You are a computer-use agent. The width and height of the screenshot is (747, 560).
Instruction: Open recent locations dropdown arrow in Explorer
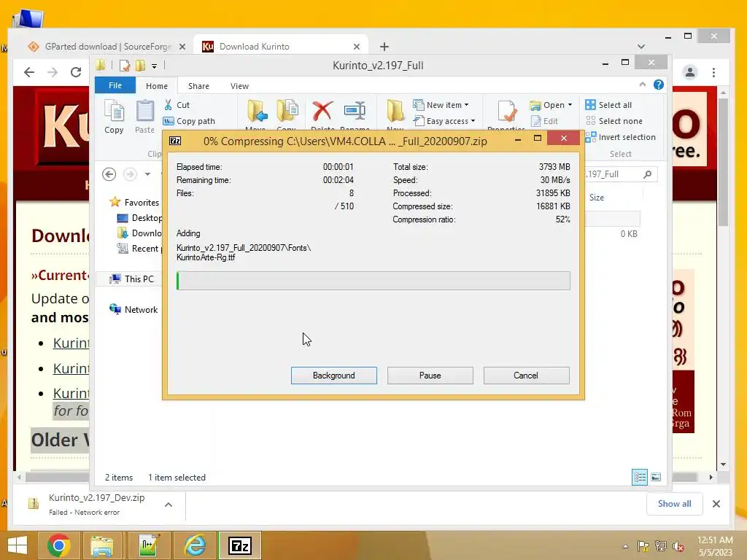pyautogui.click(x=147, y=174)
